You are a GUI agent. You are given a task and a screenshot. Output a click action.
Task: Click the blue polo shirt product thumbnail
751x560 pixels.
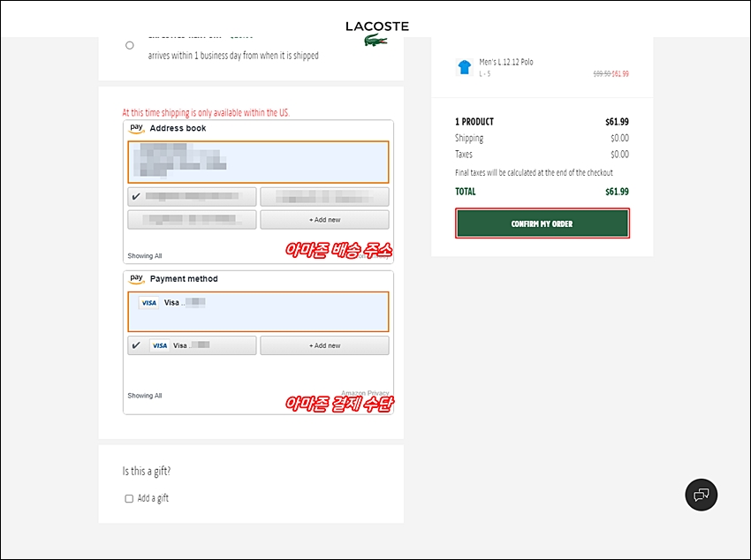point(464,67)
